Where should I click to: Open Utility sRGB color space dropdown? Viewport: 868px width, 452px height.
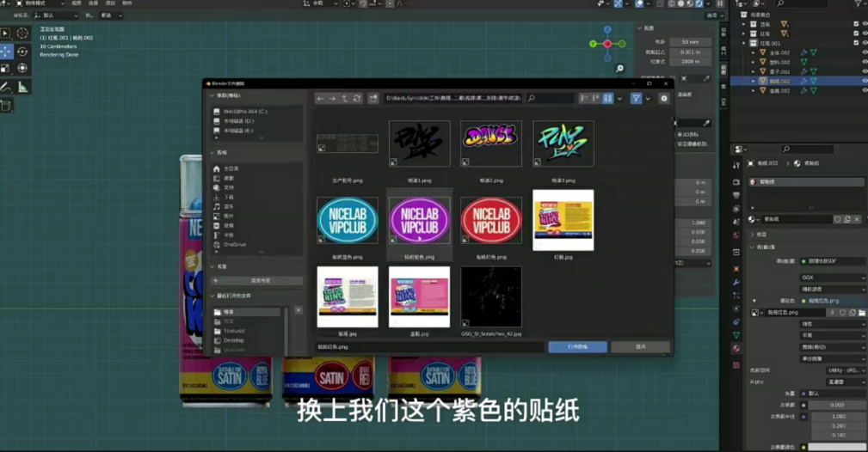click(845, 370)
